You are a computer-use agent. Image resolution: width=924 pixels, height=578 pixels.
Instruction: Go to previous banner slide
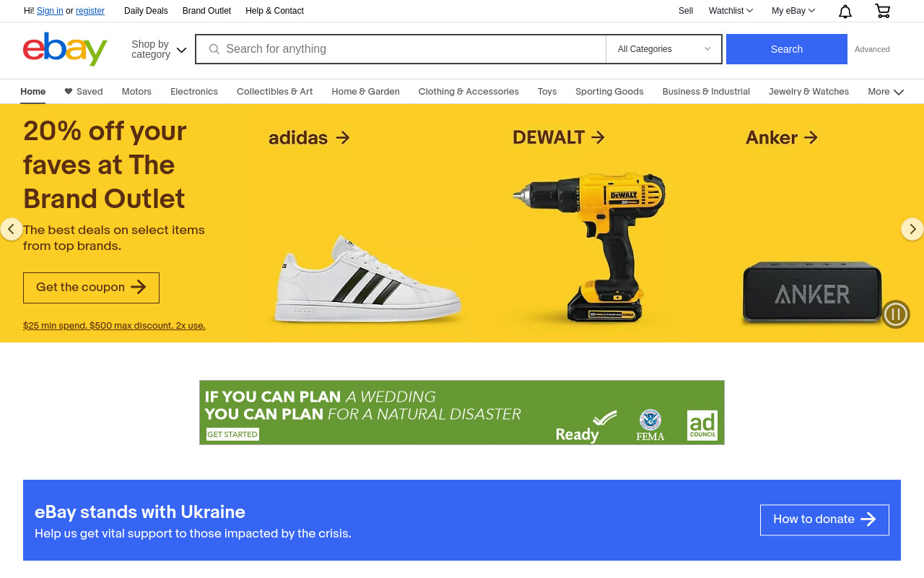(x=11, y=229)
